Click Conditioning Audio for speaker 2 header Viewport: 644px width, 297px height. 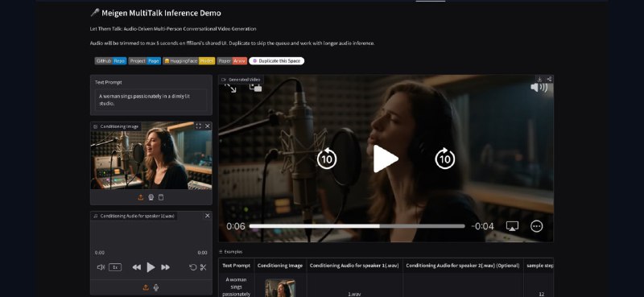coord(463,266)
